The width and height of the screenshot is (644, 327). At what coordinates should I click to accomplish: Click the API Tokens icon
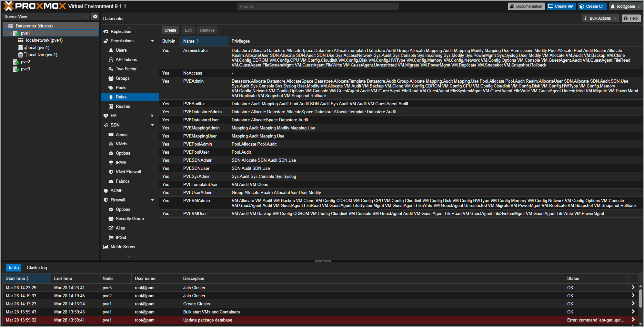pyautogui.click(x=111, y=60)
